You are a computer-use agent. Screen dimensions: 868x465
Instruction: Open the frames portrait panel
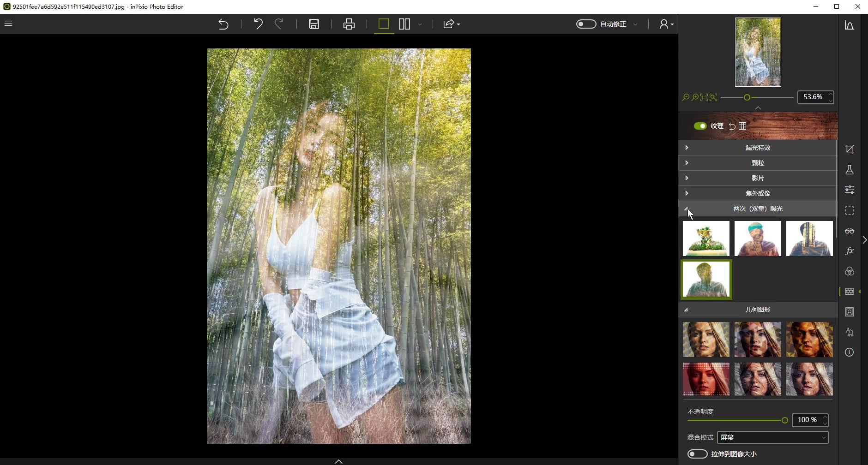pos(849,312)
